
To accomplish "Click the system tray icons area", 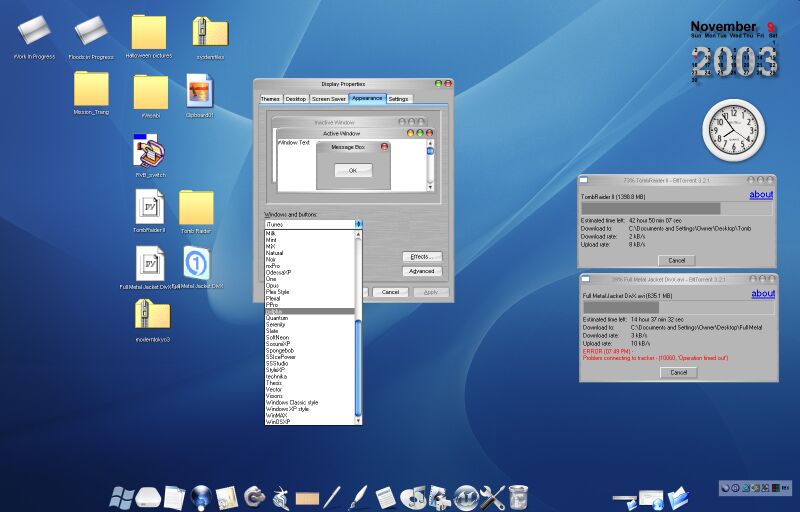I will (x=755, y=488).
